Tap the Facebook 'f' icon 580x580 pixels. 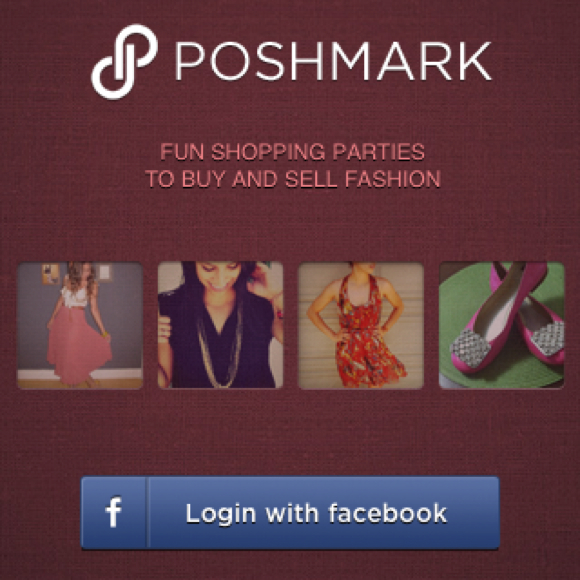[x=113, y=512]
